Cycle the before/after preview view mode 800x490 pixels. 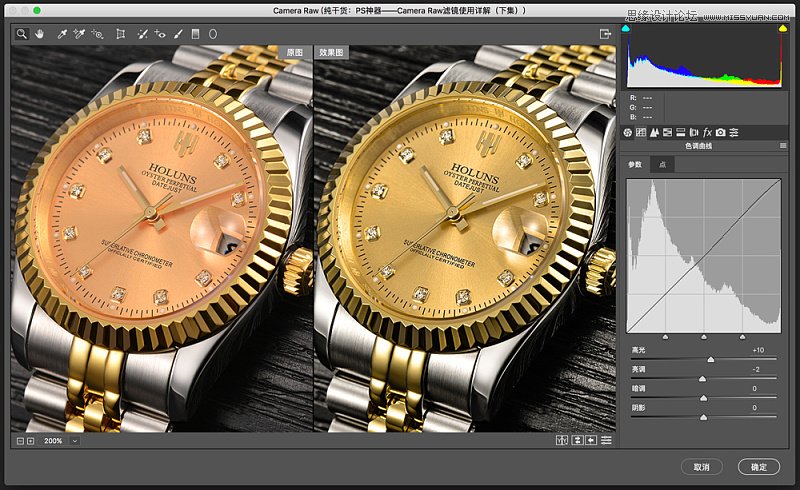(562, 440)
